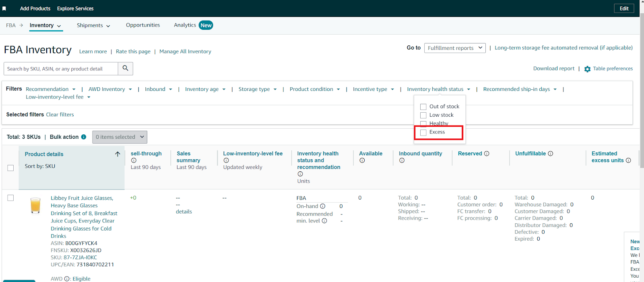
Task: Check the Excess filter box
Action: point(423,132)
